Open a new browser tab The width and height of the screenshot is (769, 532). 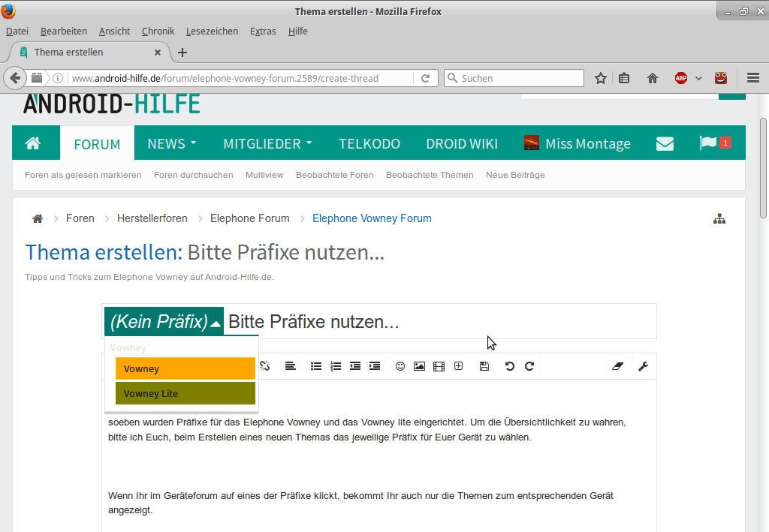pyautogui.click(x=182, y=53)
